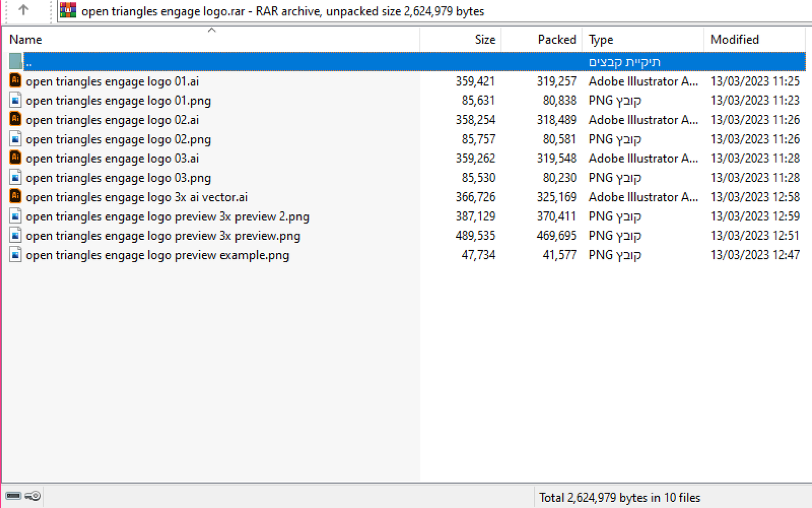Sort by the Packed column header
Image resolution: width=812 pixels, height=508 pixels.
pyautogui.click(x=556, y=40)
